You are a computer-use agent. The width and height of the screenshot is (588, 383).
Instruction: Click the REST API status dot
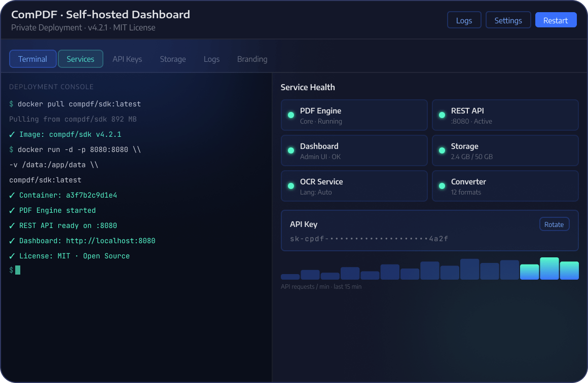pyautogui.click(x=442, y=115)
